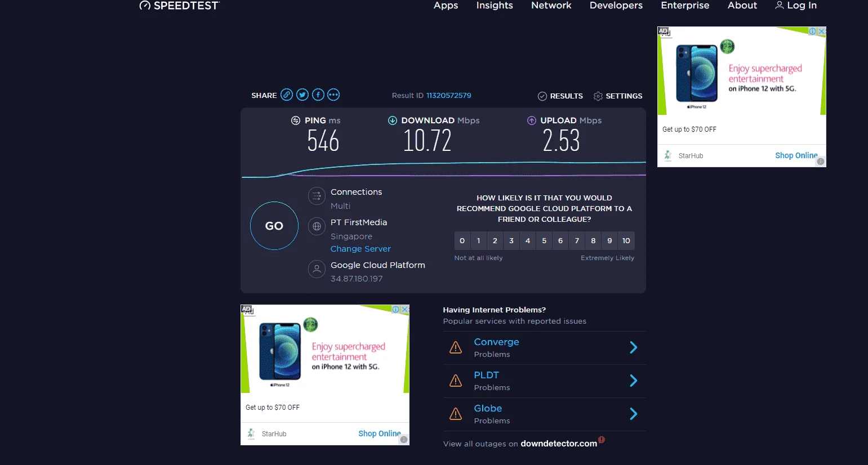The image size is (868, 465).
Task: Rate recommendation score 7
Action: [x=577, y=240]
